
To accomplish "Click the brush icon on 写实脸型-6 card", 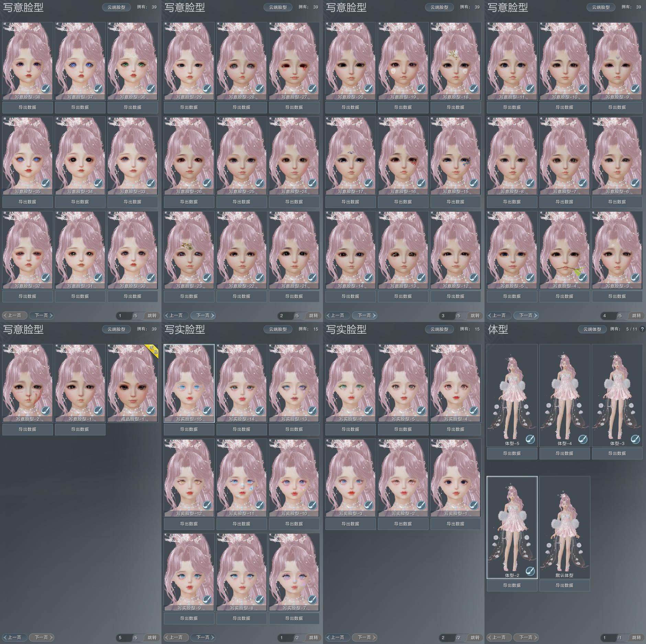I will 369,411.
